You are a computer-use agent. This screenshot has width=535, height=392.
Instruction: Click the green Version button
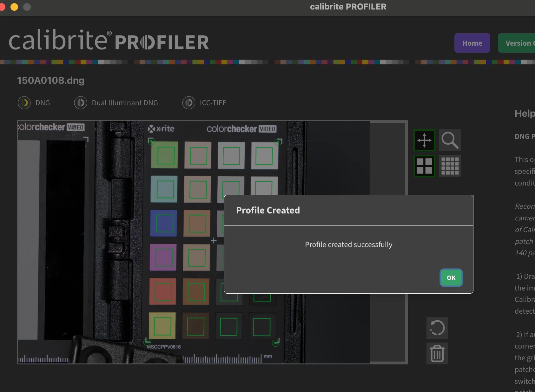(x=517, y=43)
